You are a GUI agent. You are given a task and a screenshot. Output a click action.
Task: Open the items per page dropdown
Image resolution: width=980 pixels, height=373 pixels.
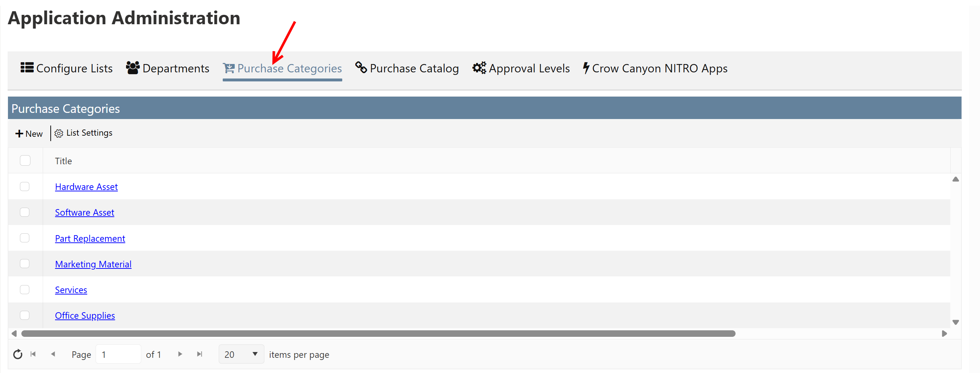241,355
